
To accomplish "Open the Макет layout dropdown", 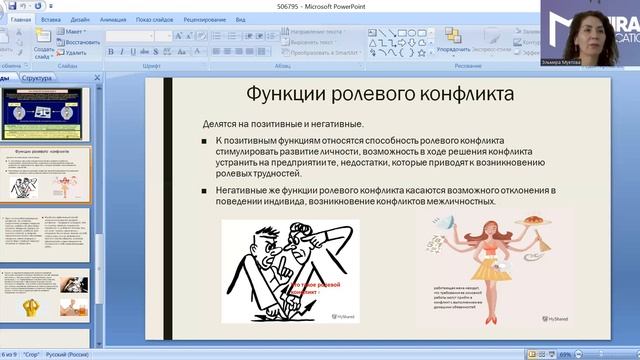I will [72, 31].
